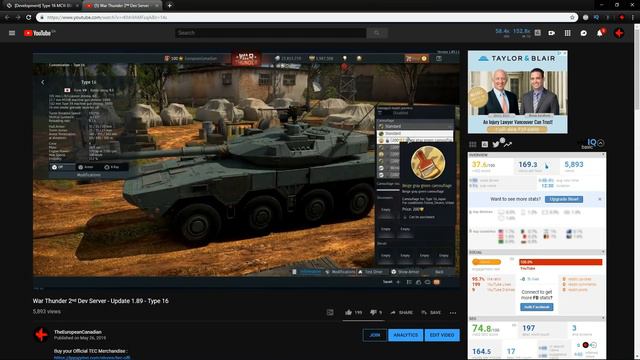The image size is (640, 360).
Task: Open the Chrome three-dot menu
Action: [633, 17]
